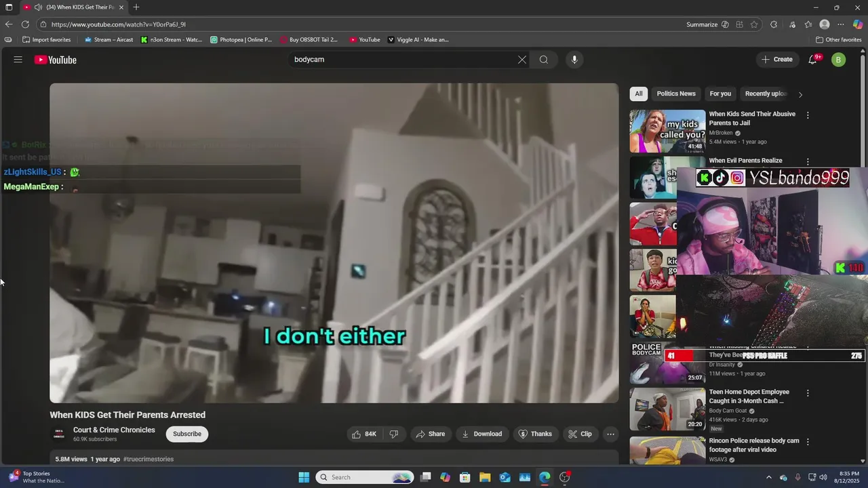Create a Clip of the video
The height and width of the screenshot is (488, 868).
tap(580, 434)
